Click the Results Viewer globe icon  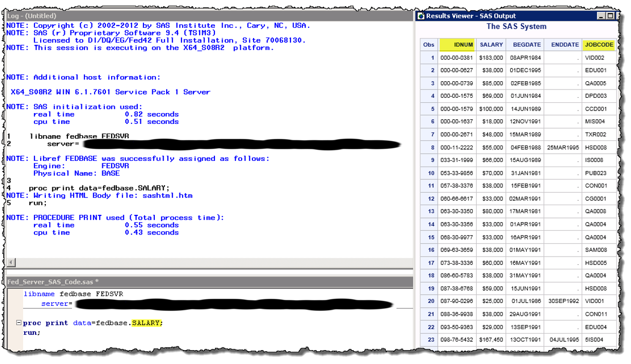421,16
